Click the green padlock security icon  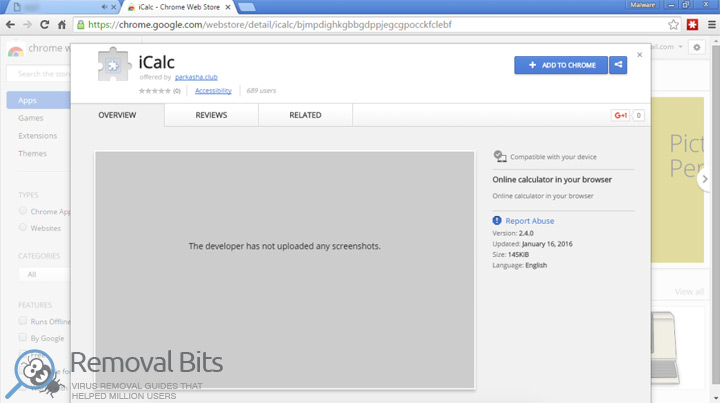(x=81, y=25)
